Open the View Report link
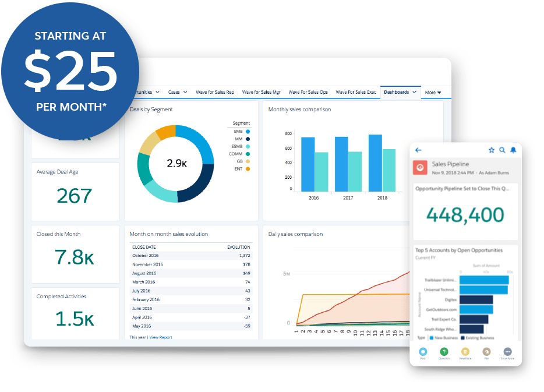Screen dimensions: 544x392 [x=161, y=337]
